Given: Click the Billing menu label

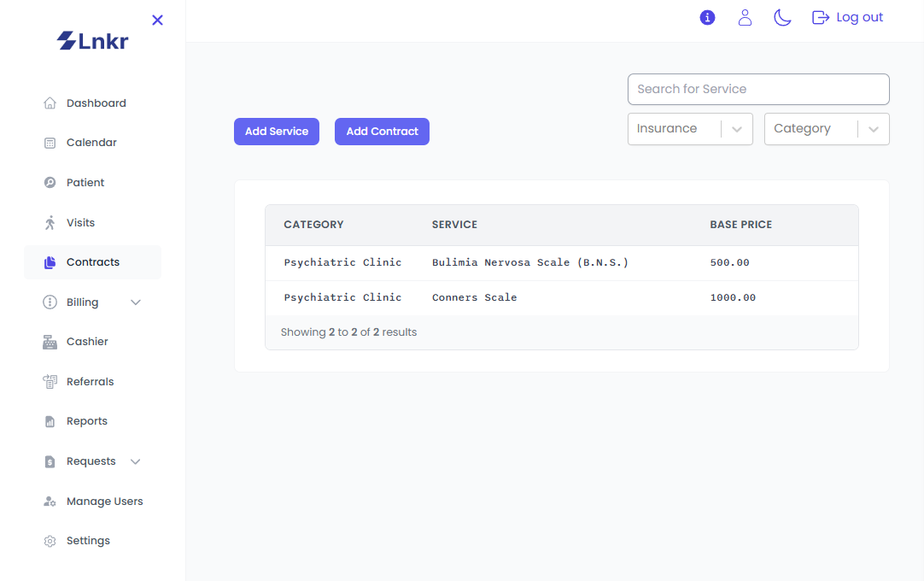Looking at the screenshot, I should point(83,302).
